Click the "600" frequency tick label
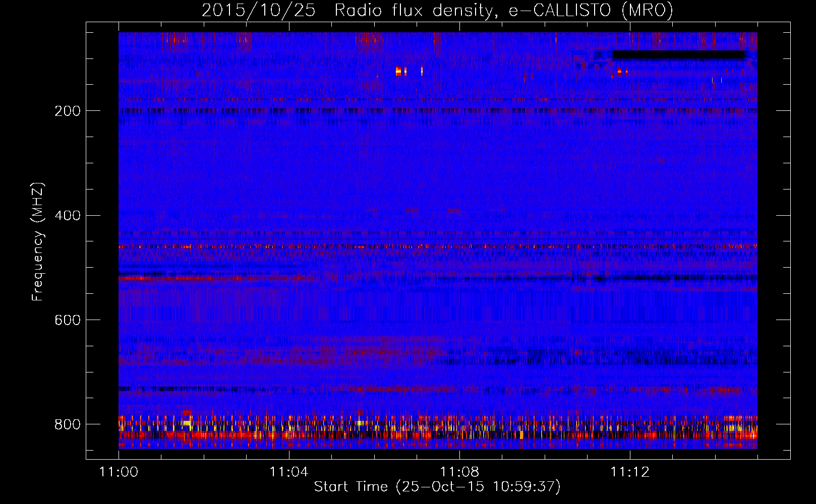816x504 pixels. click(x=68, y=321)
